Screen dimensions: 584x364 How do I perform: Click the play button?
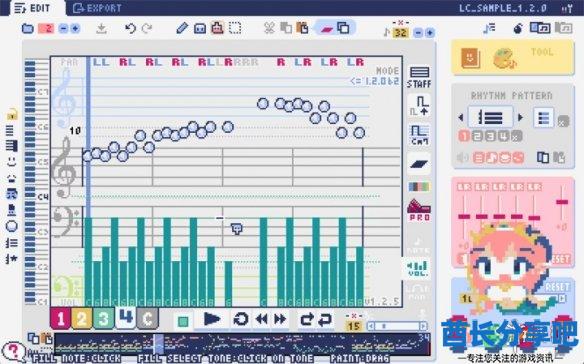tap(212, 319)
